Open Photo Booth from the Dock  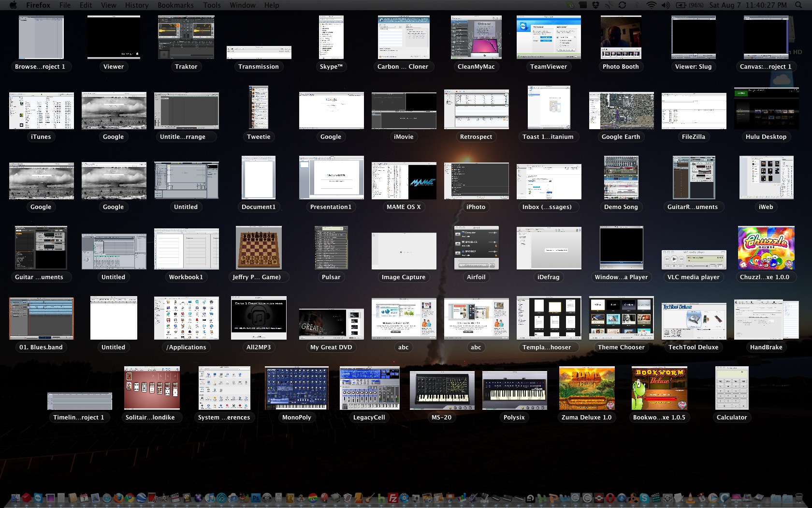point(152,497)
